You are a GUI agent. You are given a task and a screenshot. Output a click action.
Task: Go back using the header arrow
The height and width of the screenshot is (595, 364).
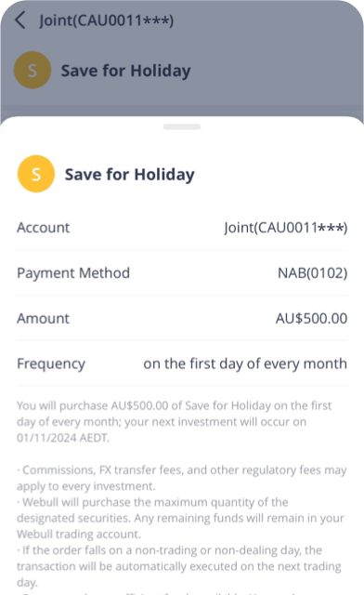pos(19,20)
